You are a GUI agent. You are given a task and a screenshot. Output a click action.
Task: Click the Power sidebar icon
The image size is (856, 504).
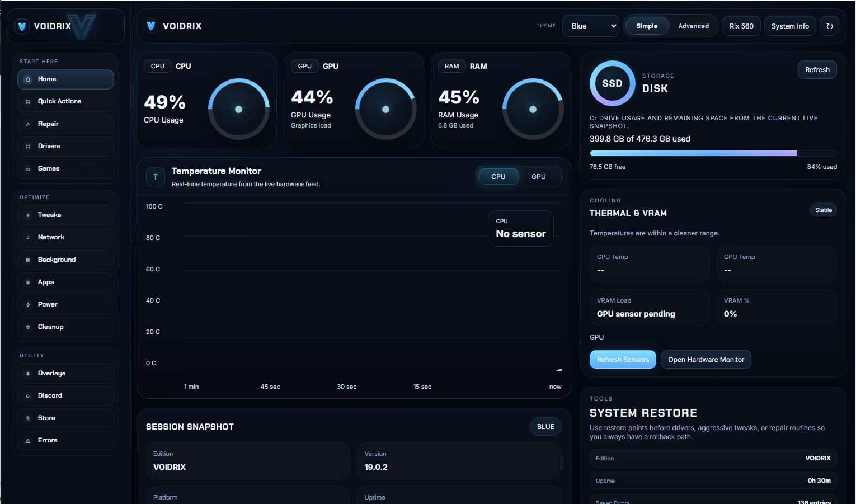(x=28, y=305)
